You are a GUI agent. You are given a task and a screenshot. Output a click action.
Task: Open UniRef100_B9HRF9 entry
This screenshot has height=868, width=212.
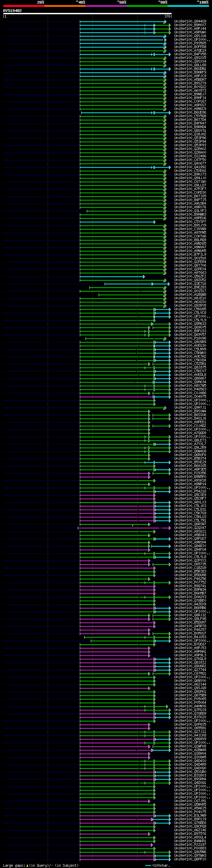190,73
